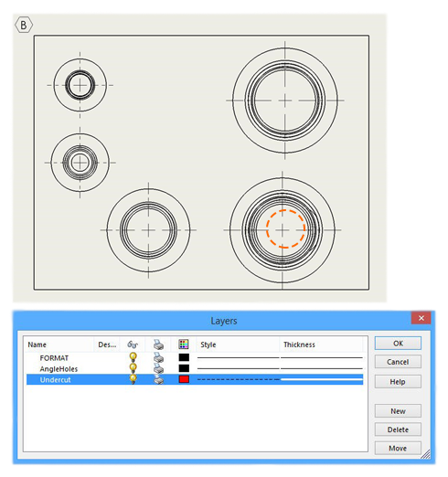Click the color palette column header icon
448x477 pixels.
[184, 344]
